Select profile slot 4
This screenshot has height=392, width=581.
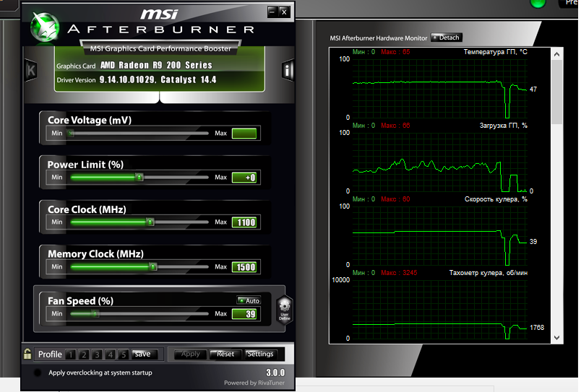pyautogui.click(x=110, y=354)
